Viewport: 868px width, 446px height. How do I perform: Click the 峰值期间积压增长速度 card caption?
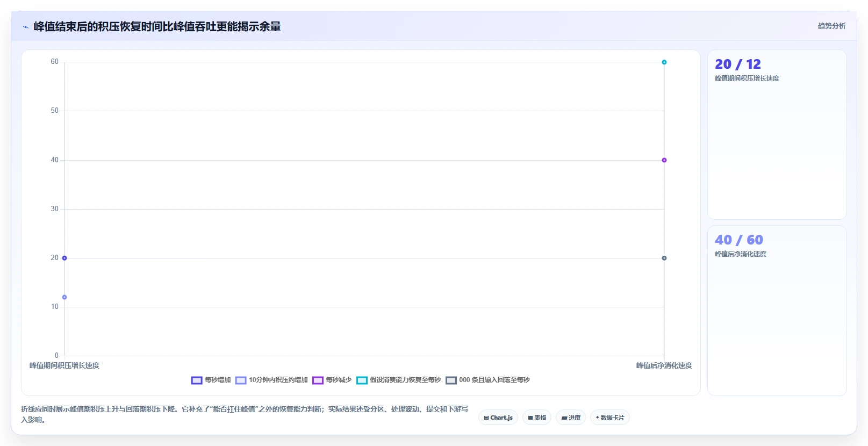click(x=747, y=78)
